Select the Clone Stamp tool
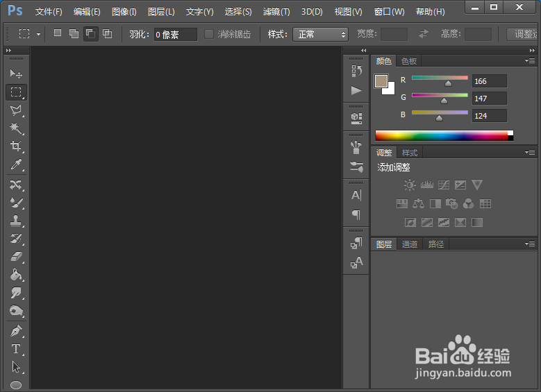This screenshot has width=541, height=392. [16, 221]
